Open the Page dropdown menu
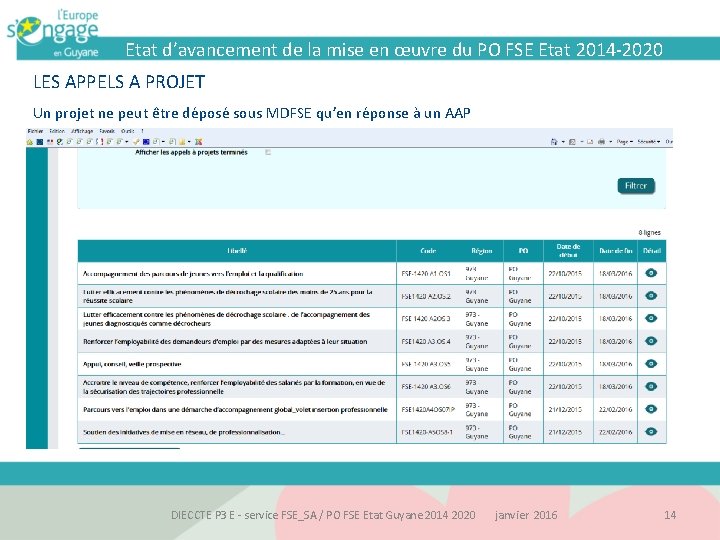Image resolution: width=720 pixels, height=540 pixels. [x=625, y=142]
